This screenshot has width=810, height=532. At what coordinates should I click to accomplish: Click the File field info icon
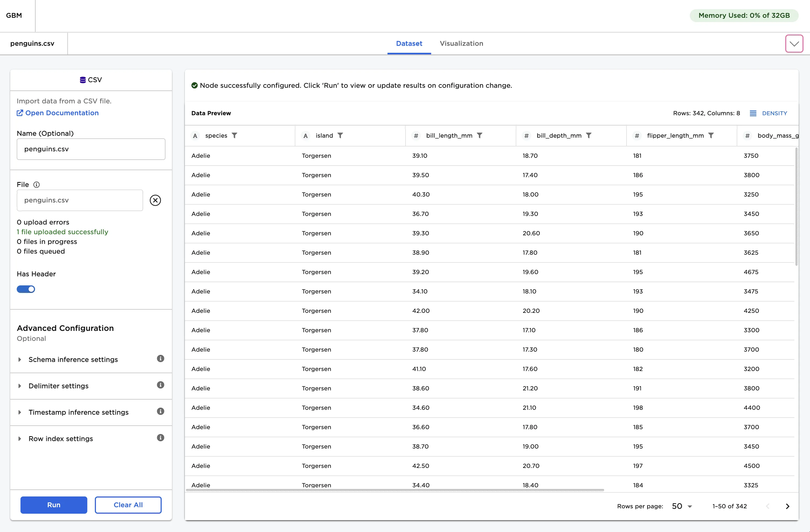coord(36,184)
